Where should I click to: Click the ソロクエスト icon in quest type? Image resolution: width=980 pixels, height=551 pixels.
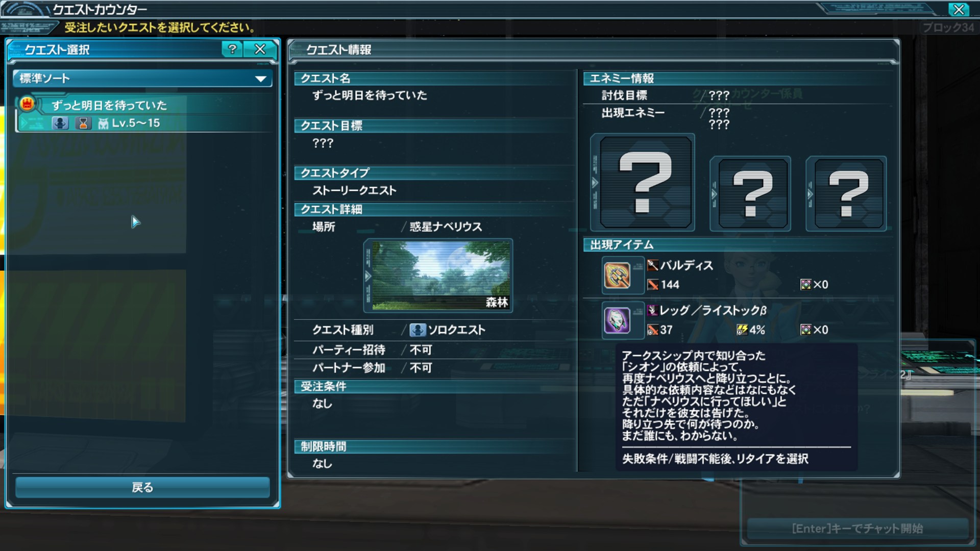[x=418, y=330]
